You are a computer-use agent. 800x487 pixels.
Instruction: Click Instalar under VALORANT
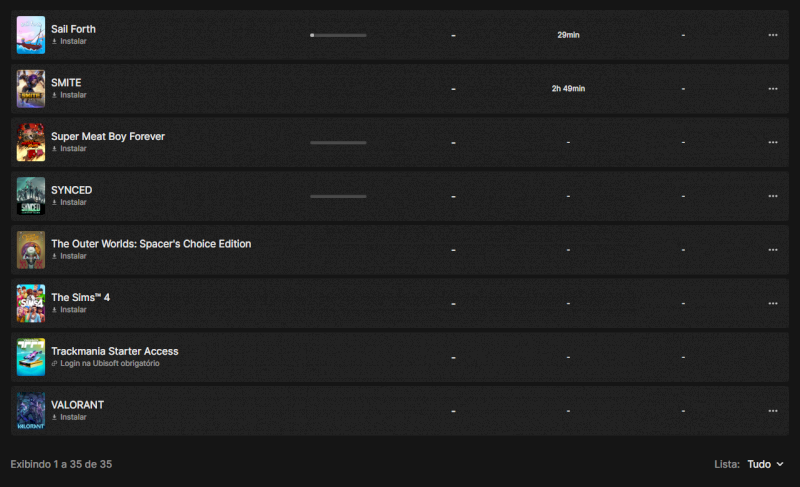tap(73, 417)
